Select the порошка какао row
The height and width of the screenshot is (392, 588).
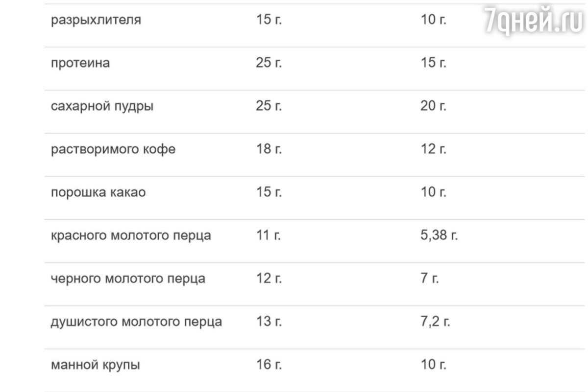pyautogui.click(x=315, y=192)
